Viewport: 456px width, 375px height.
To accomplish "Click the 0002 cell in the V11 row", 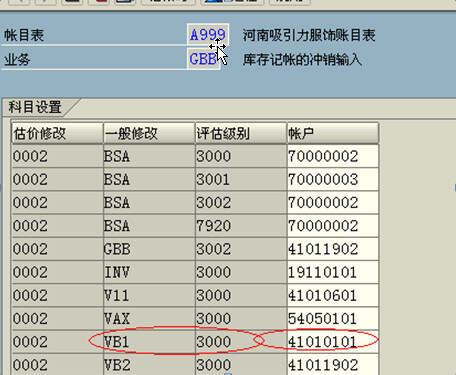I will [x=57, y=295].
